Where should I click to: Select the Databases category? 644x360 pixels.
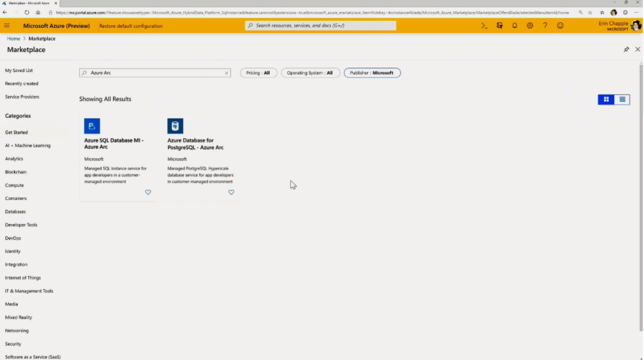[16, 212]
